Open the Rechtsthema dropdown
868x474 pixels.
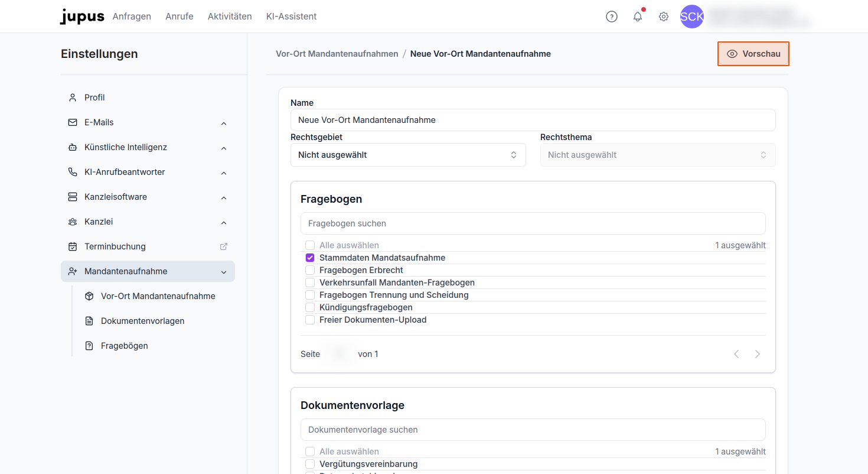tap(658, 155)
